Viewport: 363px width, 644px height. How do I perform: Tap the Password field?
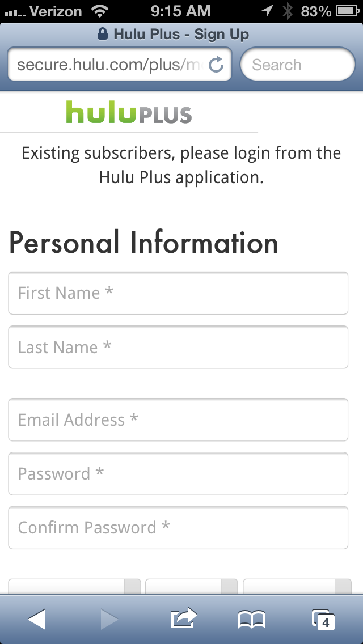[x=178, y=473]
